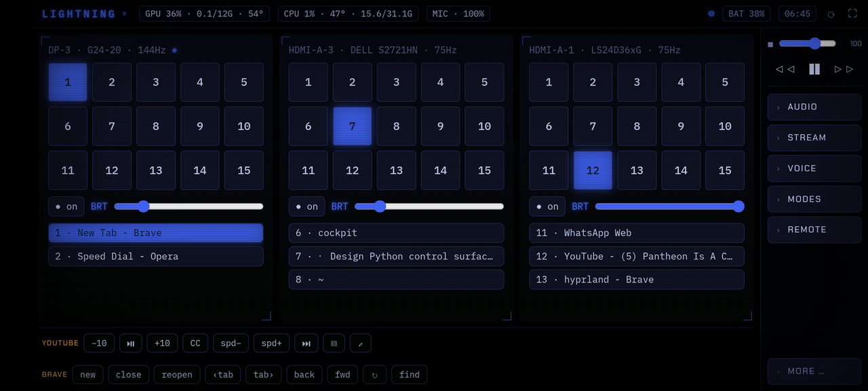The image size is (868, 391).
Task: Focus the terminal window labeled ~
Action: tap(396, 280)
